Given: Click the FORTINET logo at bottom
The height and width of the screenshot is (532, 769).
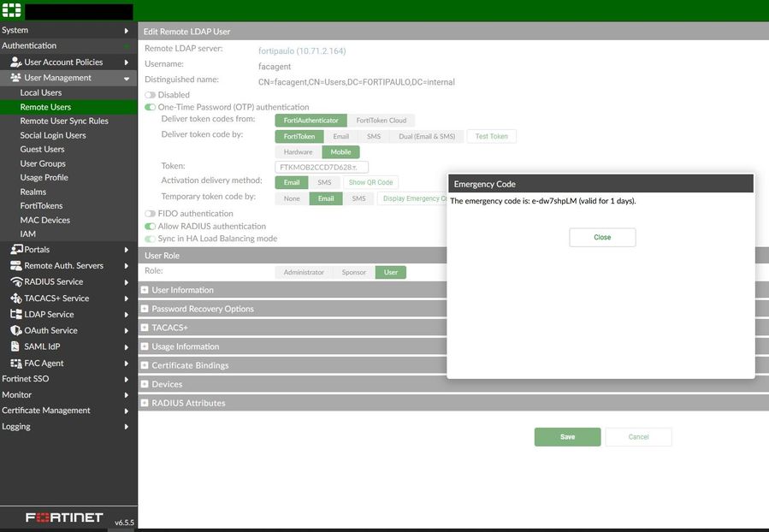Looking at the screenshot, I should click(64, 517).
